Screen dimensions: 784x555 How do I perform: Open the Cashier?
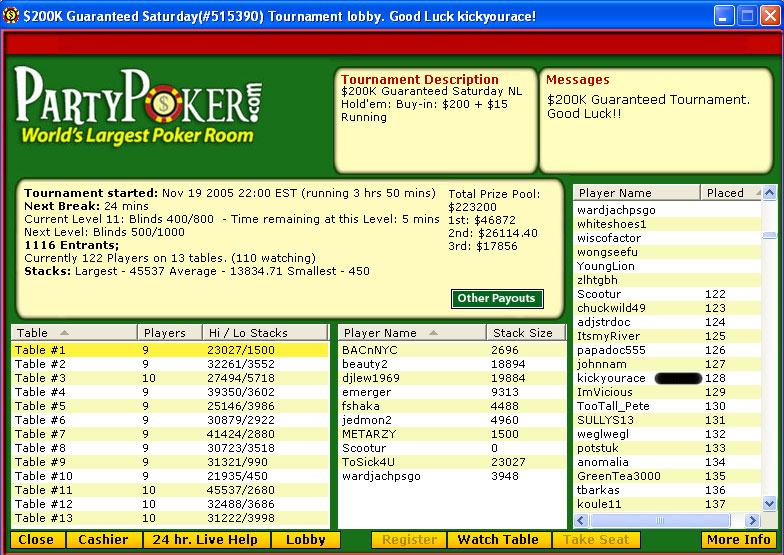pos(103,540)
